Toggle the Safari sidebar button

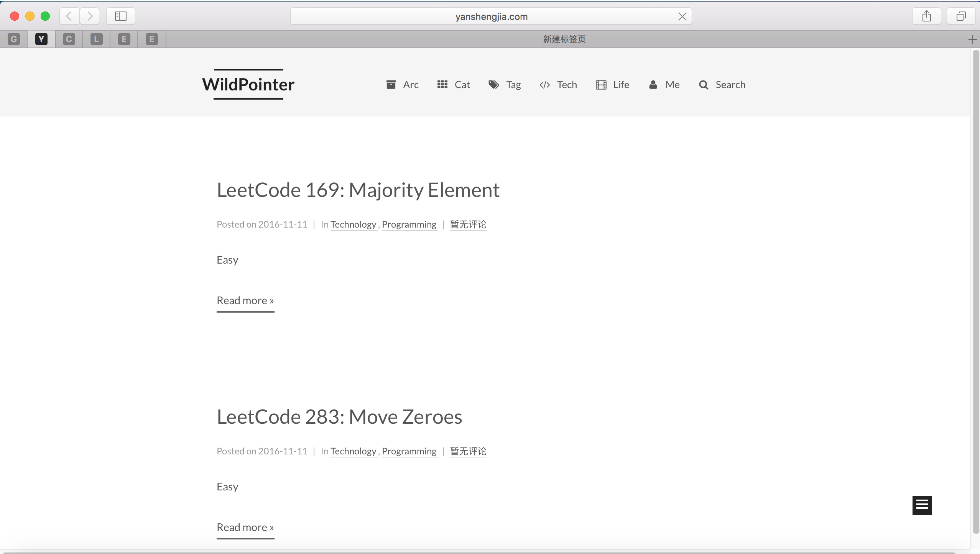(x=120, y=16)
